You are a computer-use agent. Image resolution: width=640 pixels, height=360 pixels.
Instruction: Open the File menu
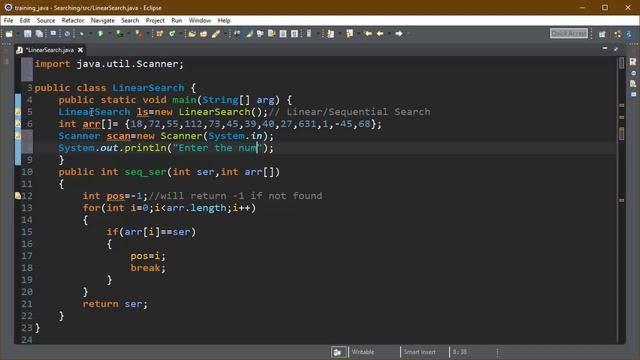coord(8,20)
